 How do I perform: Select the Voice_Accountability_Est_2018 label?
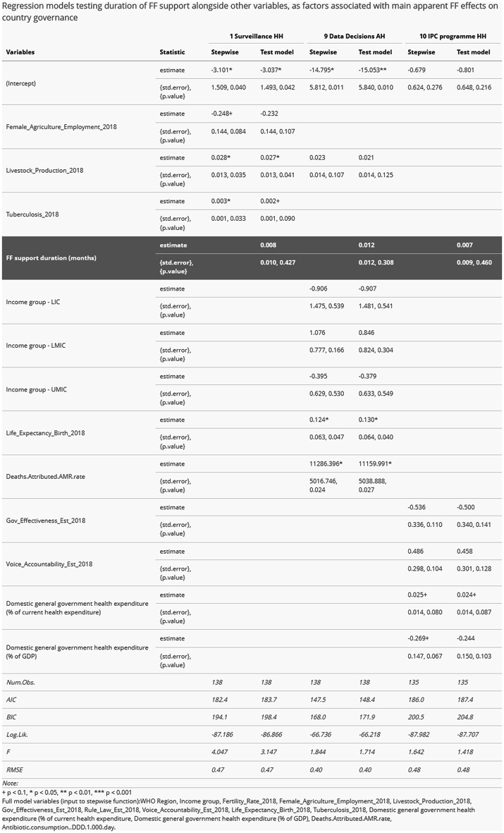pyautogui.click(x=49, y=564)
